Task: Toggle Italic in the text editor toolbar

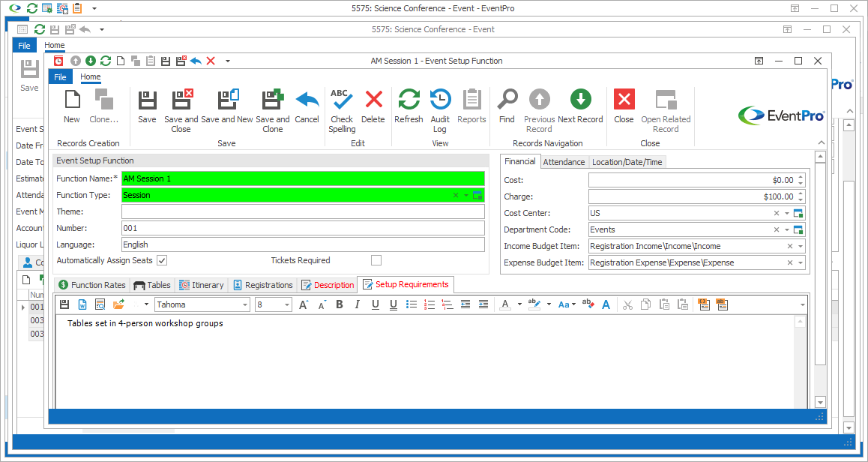Action: click(x=357, y=304)
